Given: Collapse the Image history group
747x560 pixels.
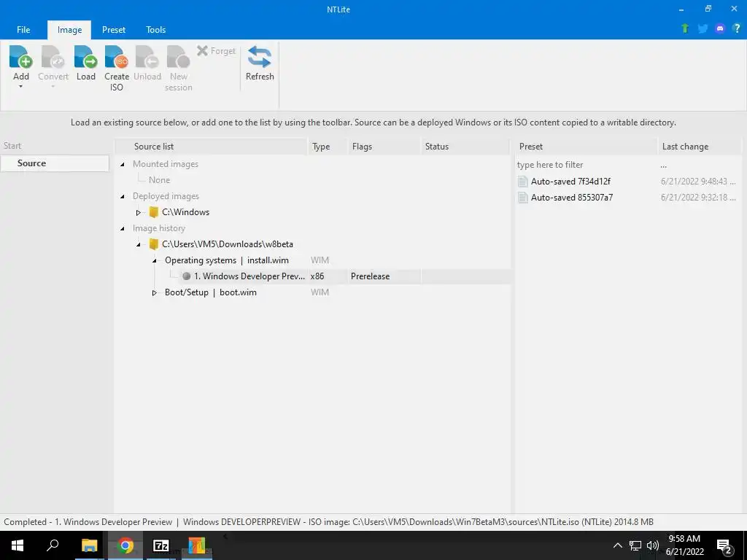Looking at the screenshot, I should tap(123, 228).
